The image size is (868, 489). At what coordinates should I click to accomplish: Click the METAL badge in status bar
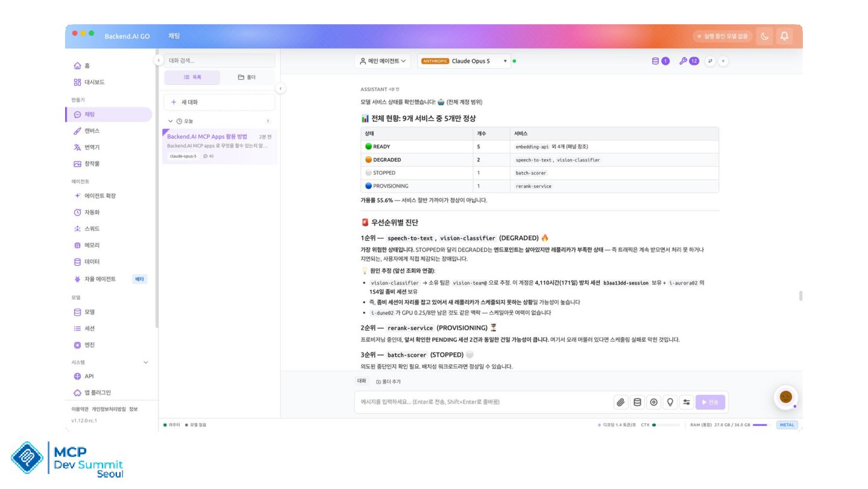(x=787, y=424)
